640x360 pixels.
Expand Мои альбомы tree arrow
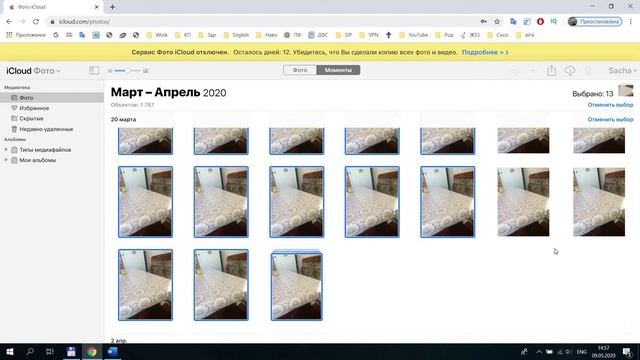[6, 160]
